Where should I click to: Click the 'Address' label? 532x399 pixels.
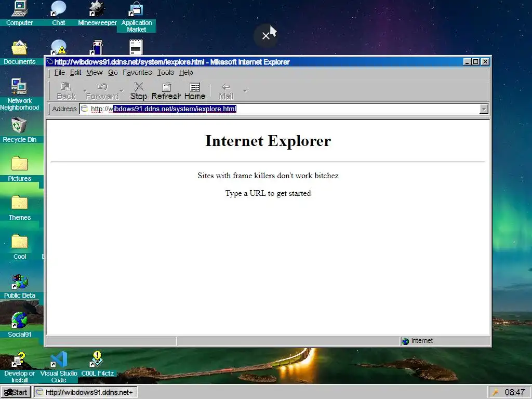click(x=64, y=109)
